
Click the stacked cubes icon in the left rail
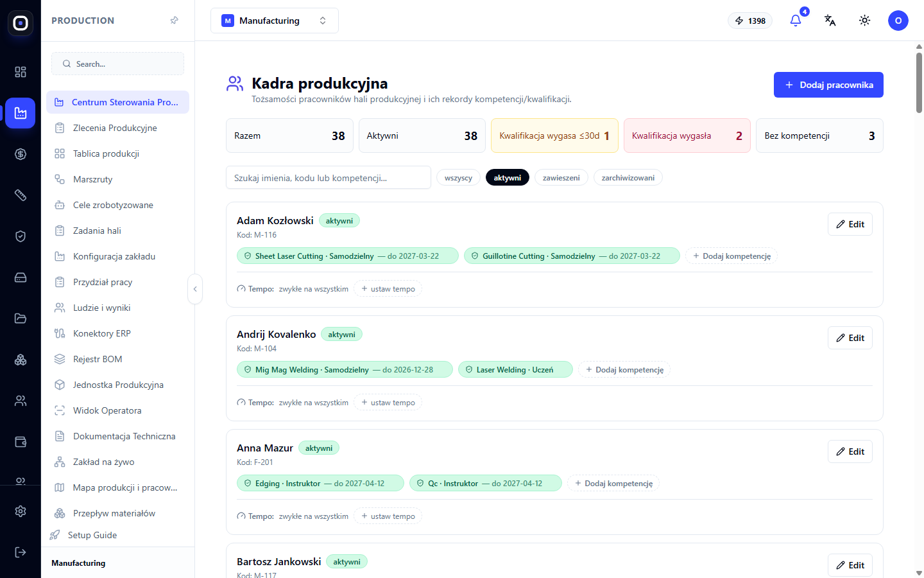coord(21,360)
